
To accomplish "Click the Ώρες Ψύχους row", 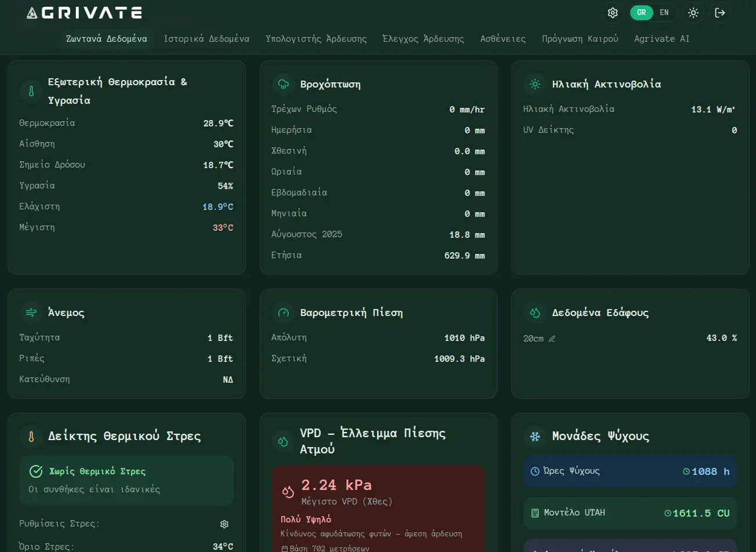I will point(630,471).
